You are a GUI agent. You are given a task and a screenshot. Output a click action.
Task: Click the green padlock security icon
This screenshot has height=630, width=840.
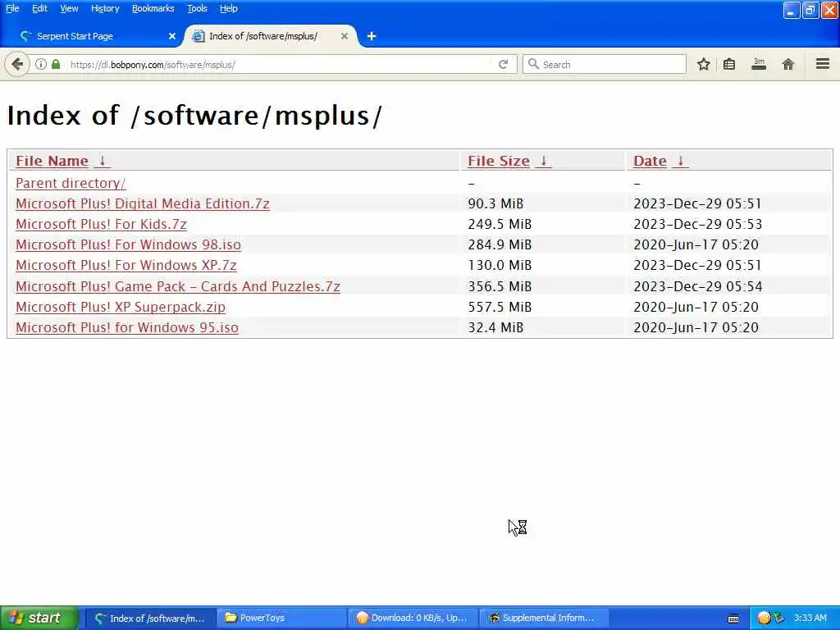click(x=56, y=64)
